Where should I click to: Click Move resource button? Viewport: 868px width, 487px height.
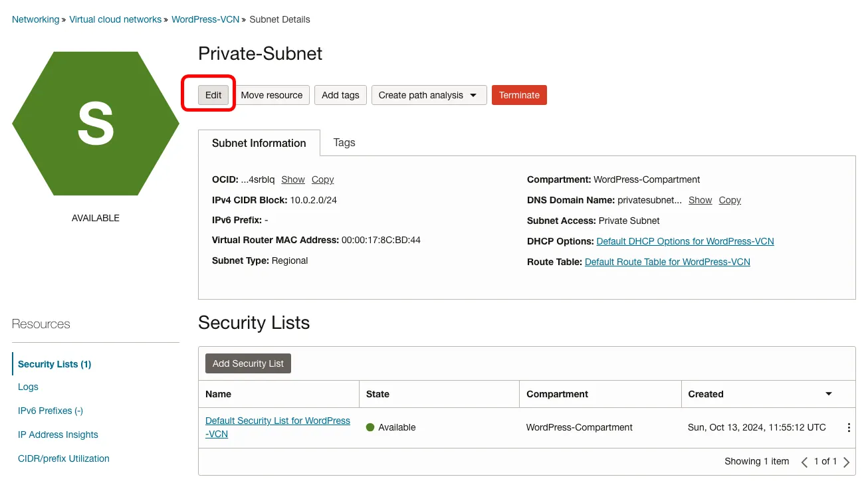point(271,95)
